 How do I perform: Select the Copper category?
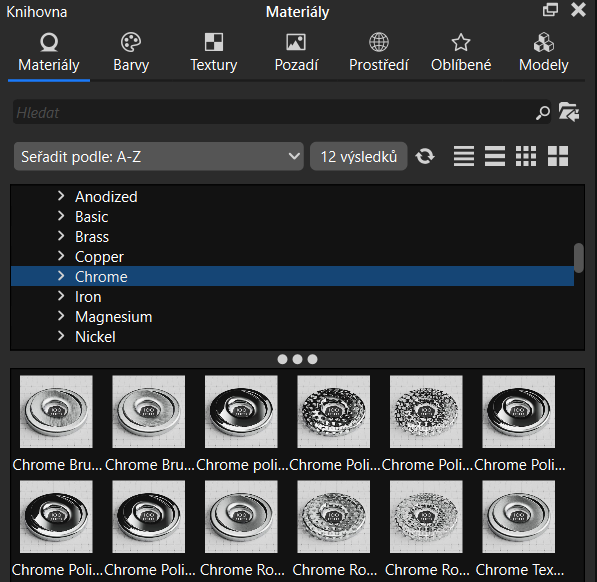pyautogui.click(x=99, y=257)
